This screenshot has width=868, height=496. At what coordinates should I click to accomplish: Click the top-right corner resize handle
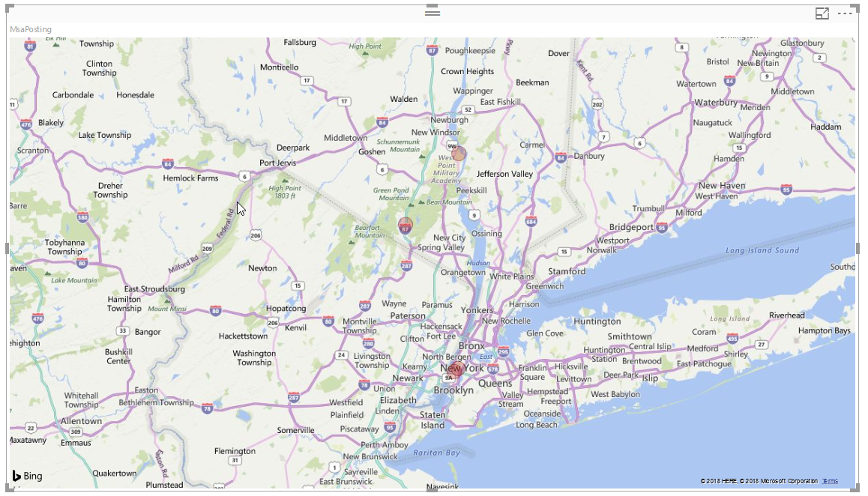click(856, 7)
